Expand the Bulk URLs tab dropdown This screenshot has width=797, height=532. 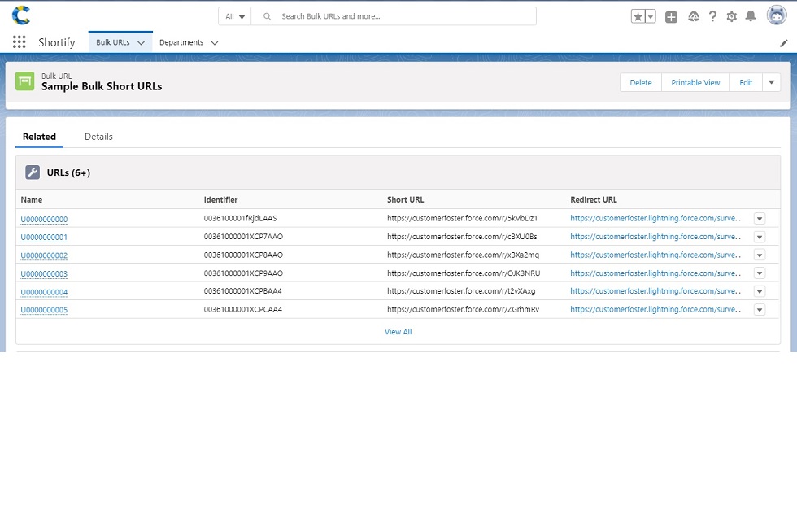(141, 43)
